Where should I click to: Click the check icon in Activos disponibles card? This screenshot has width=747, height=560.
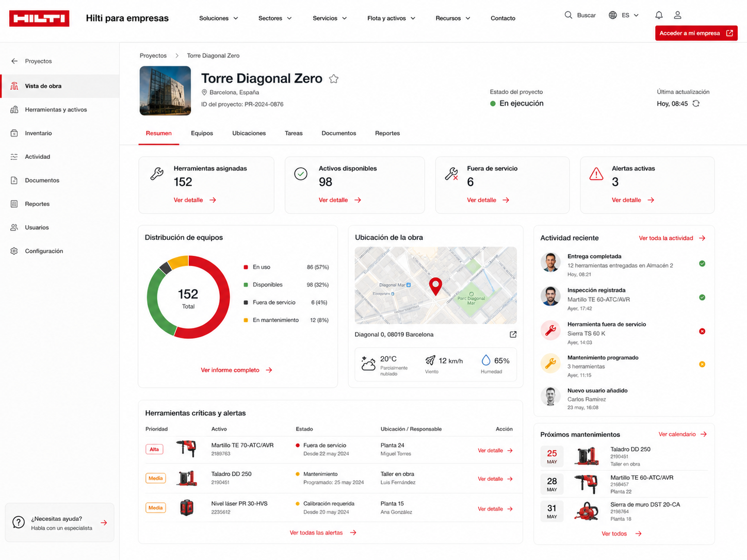(x=301, y=174)
